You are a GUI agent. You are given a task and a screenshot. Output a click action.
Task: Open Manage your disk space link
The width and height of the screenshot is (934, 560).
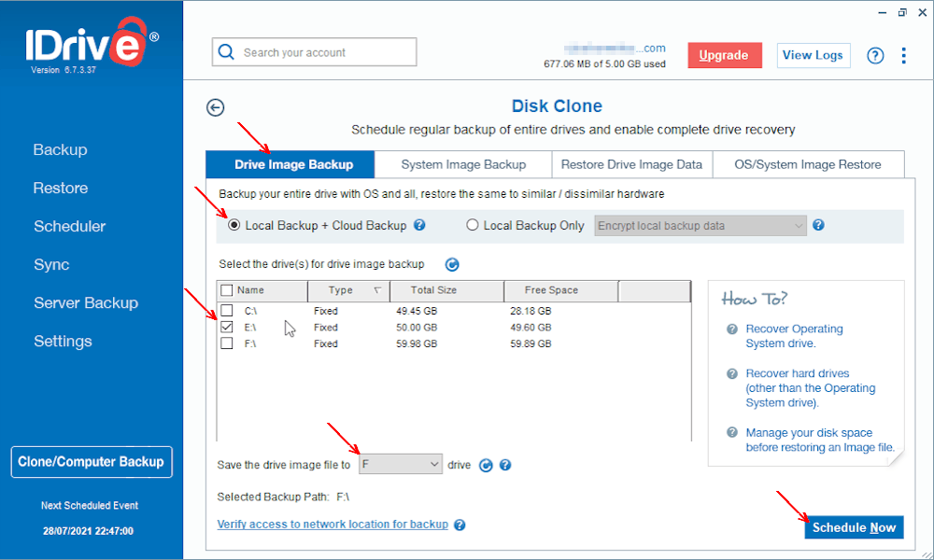click(x=820, y=440)
